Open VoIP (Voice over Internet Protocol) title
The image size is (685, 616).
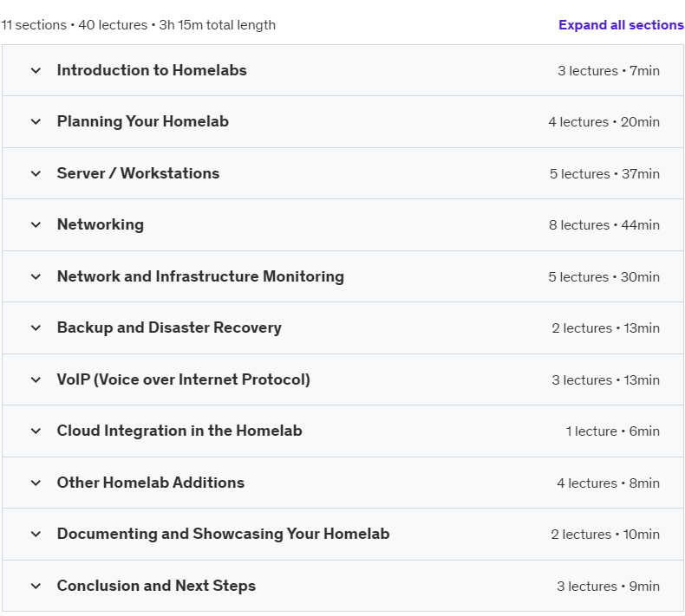click(184, 379)
